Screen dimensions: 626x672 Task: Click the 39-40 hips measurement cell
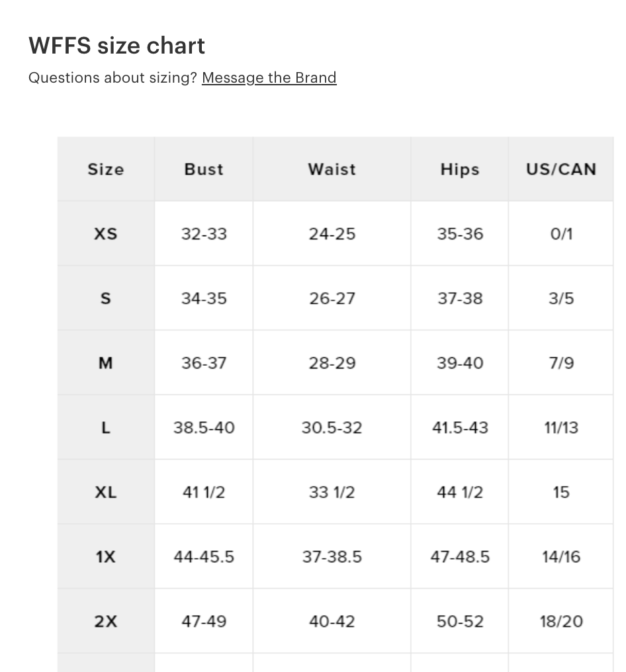coord(459,363)
